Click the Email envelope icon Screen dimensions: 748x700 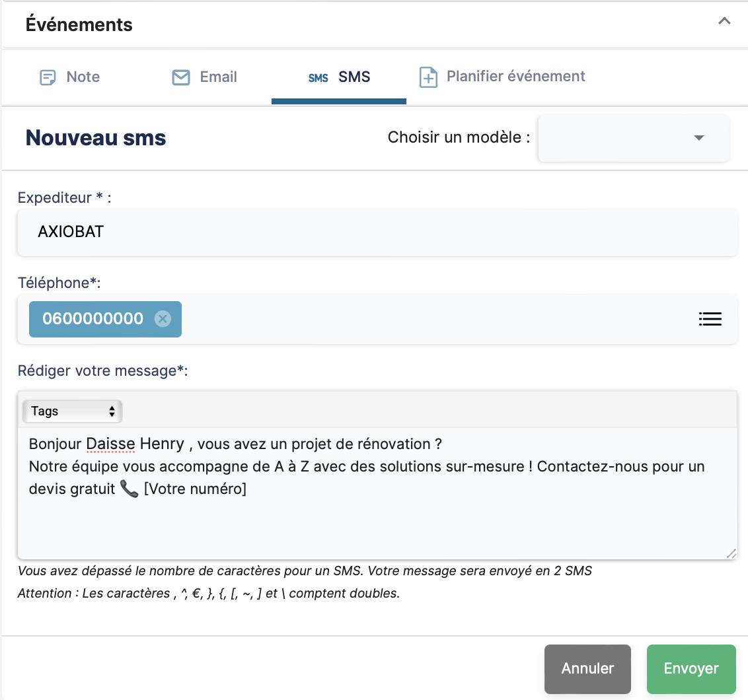coord(180,77)
